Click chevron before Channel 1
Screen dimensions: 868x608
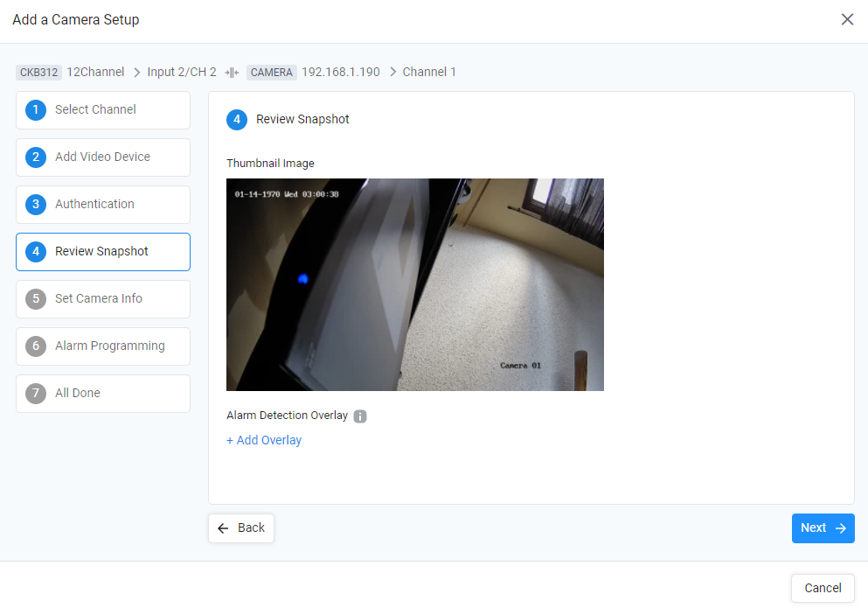[x=392, y=73]
